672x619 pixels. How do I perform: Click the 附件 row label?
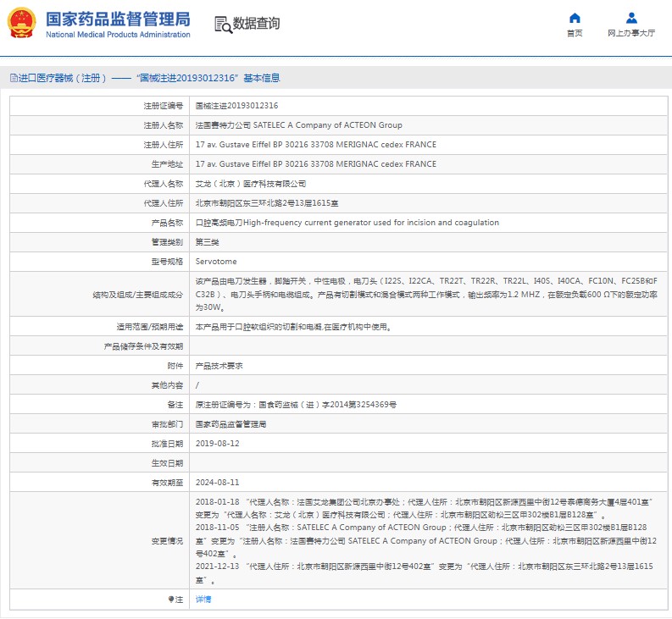tap(175, 366)
